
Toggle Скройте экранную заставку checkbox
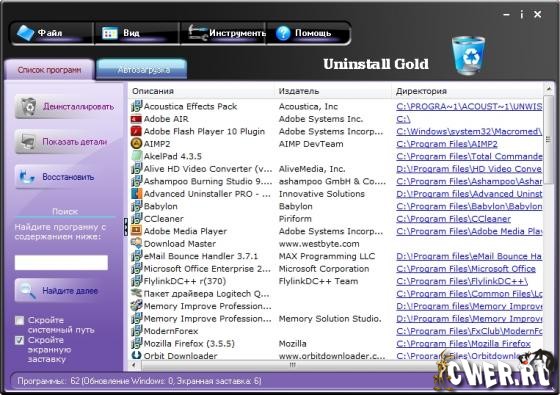point(20,340)
